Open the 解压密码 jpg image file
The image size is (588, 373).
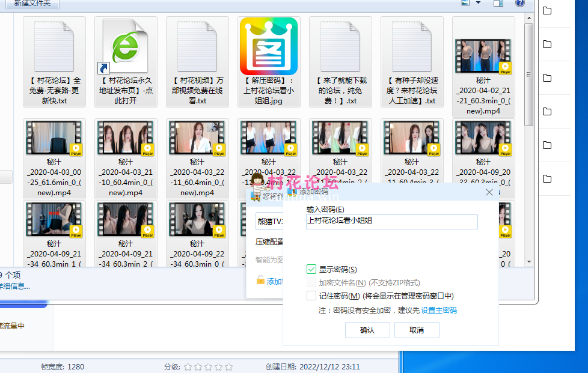pyautogui.click(x=269, y=46)
